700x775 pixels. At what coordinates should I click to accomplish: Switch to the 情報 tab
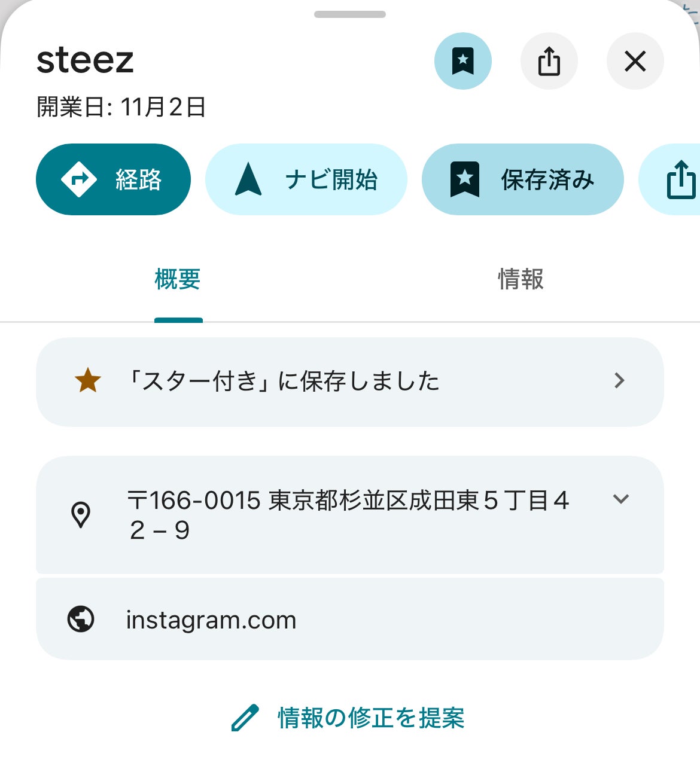click(x=521, y=279)
